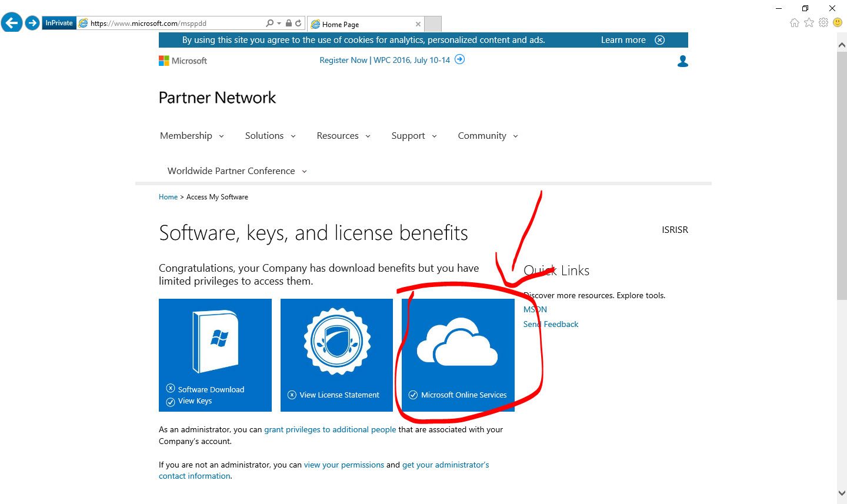Click the Quick Links heading
Screen dimensions: 847x504
(556, 271)
